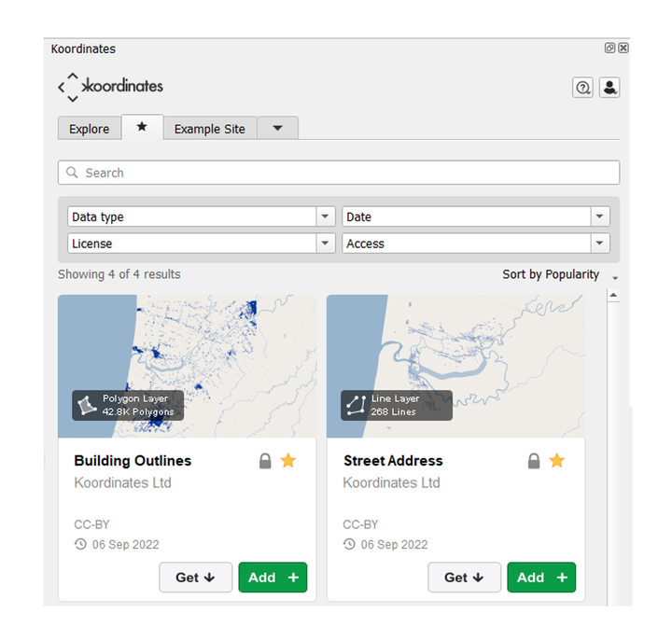
Task: Add Street Address to the map
Action: pyautogui.click(x=541, y=578)
